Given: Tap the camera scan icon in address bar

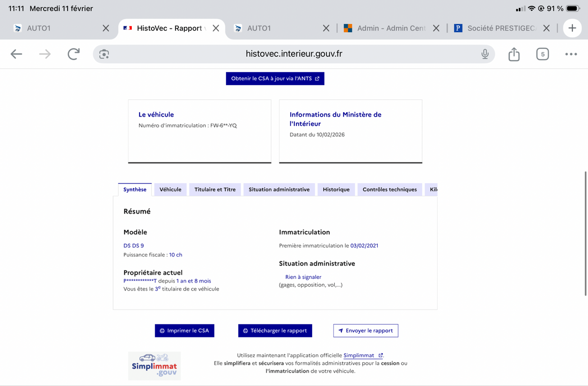Looking at the screenshot, I should (x=104, y=54).
